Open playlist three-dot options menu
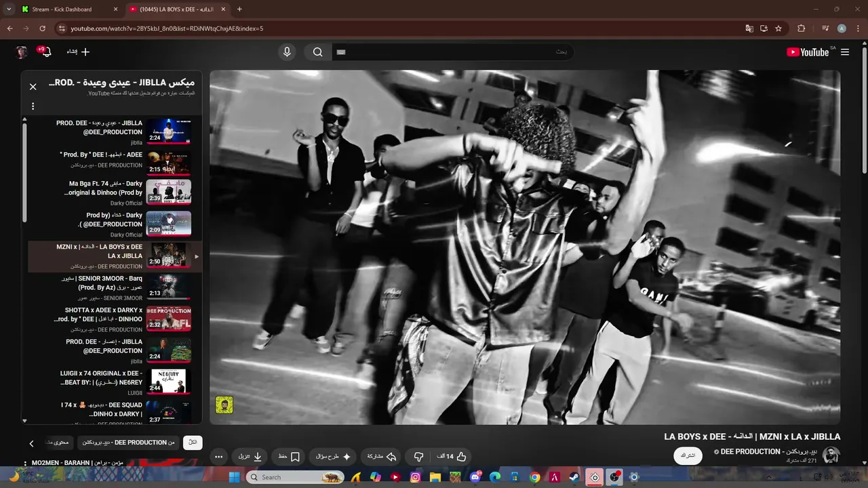This screenshot has height=488, width=868. tap(33, 106)
